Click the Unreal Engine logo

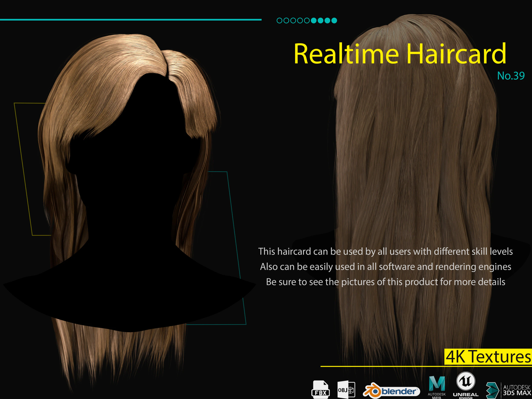pyautogui.click(x=466, y=385)
